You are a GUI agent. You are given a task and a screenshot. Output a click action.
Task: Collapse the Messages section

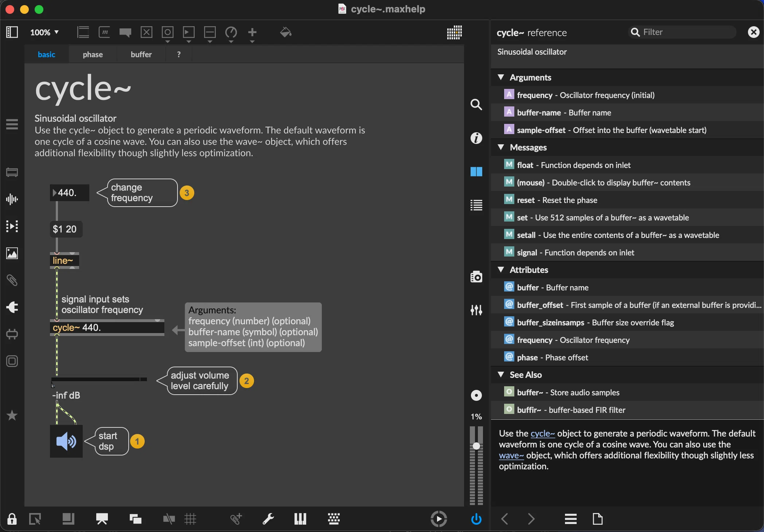point(501,147)
